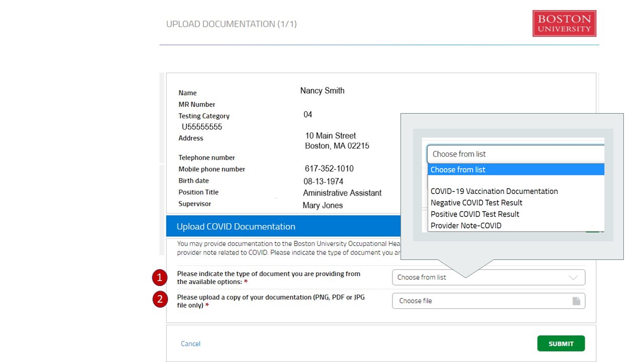The height and width of the screenshot is (362, 644).
Task: Pick Negative COVID Test Result from list
Action: click(476, 203)
